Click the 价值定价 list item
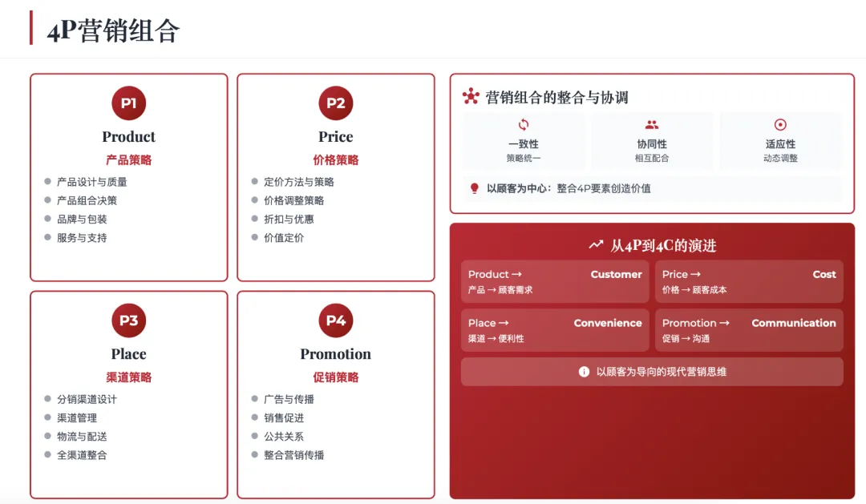This screenshot has height=504, width=866. tap(285, 237)
